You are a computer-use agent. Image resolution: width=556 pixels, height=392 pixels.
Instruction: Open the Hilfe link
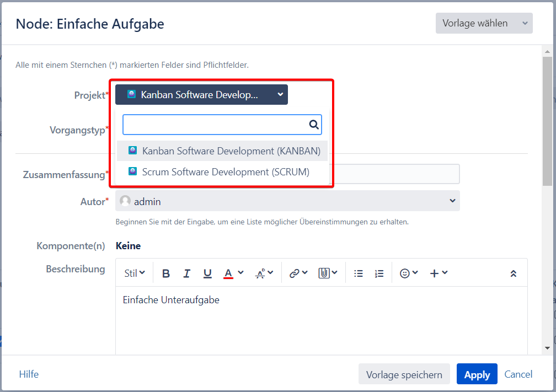29,374
